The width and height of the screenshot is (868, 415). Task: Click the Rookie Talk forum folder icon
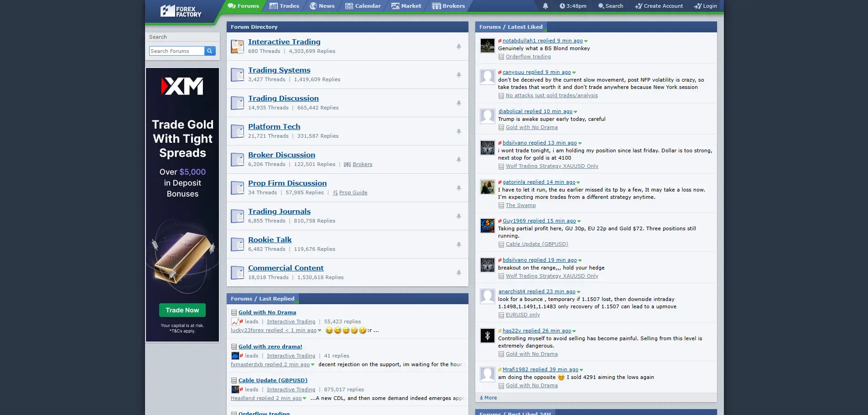pos(237,244)
